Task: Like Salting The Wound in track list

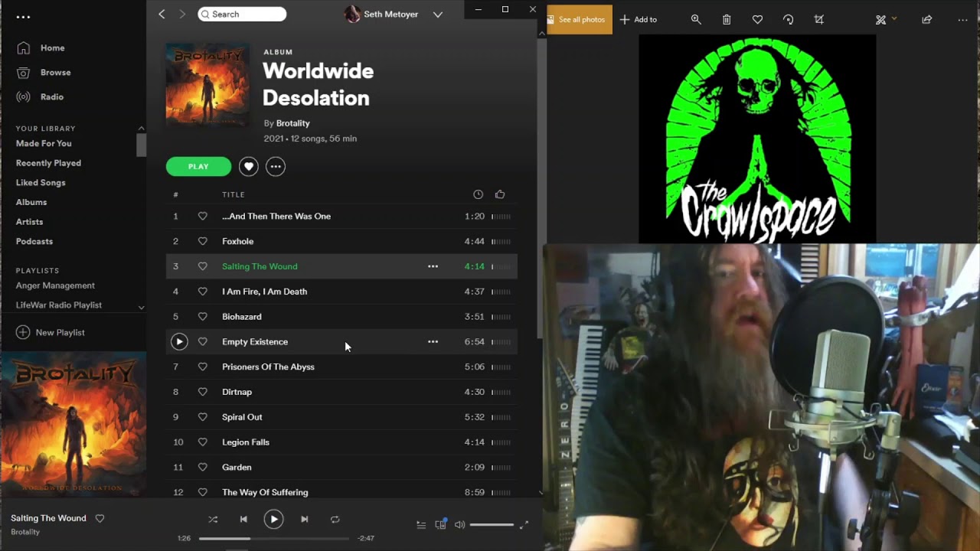Action: pos(202,266)
